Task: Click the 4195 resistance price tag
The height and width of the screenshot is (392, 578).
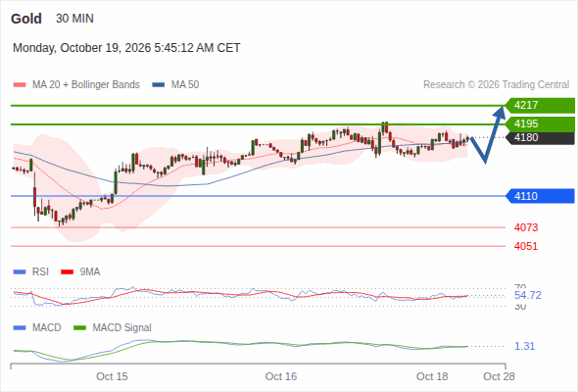Action: (x=540, y=123)
